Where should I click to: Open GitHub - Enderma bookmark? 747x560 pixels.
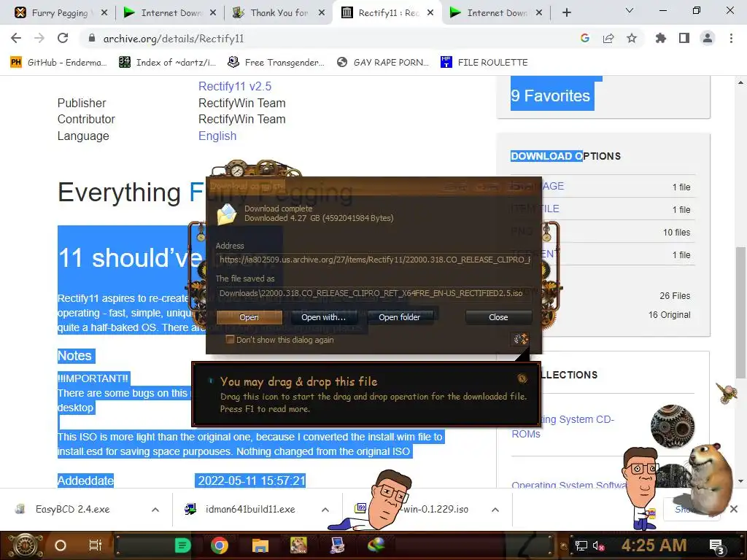58,63
